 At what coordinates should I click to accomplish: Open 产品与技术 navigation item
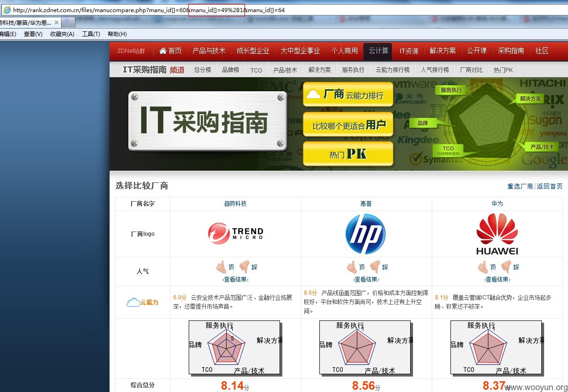point(209,51)
